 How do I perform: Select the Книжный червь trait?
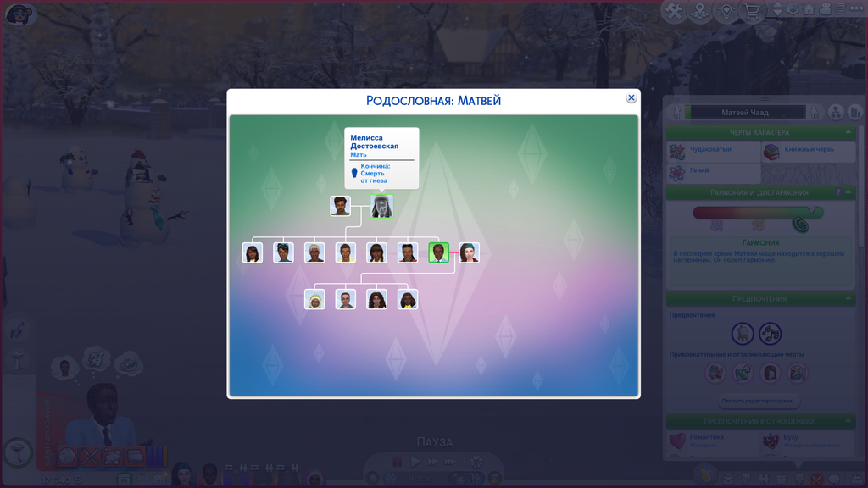pyautogui.click(x=809, y=152)
